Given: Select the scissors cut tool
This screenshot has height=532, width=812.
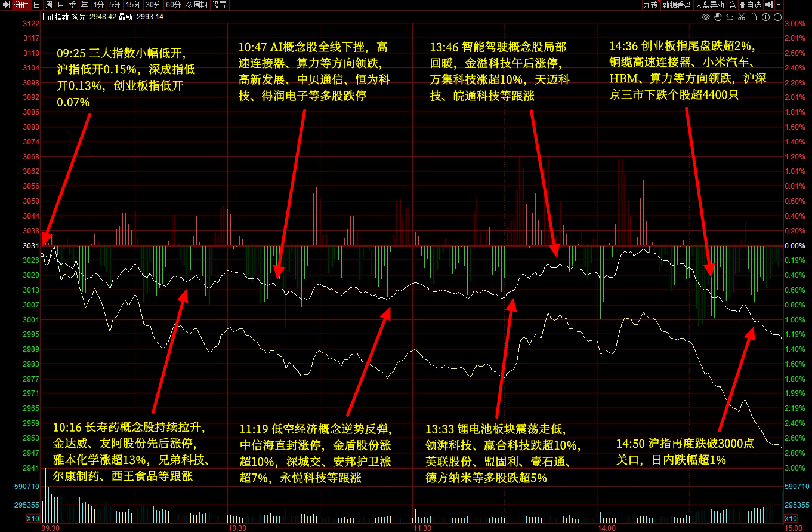Looking at the screenshot, I should pos(742,17).
